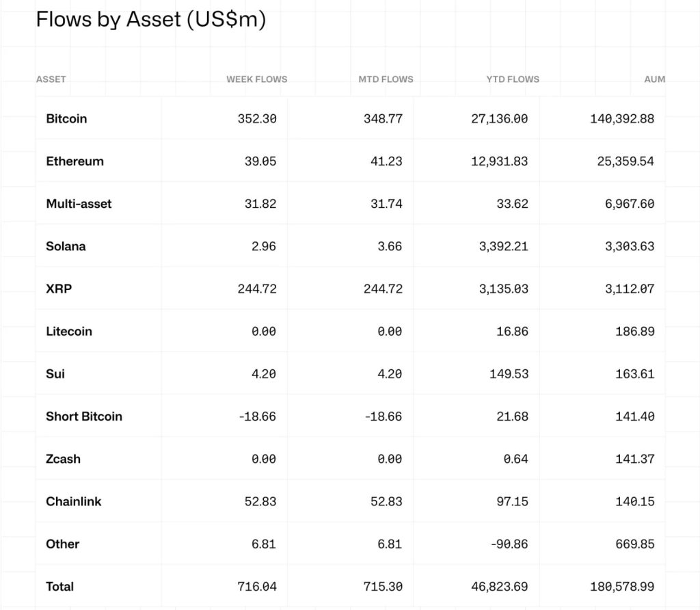Select the Zcash row label
This screenshot has height=610, width=700.
[63, 459]
